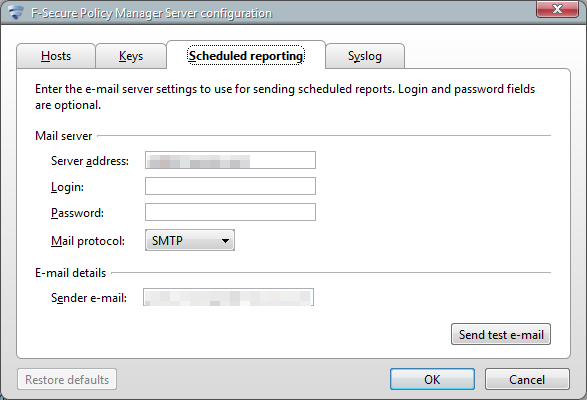
Task: Confirm settings with OK
Action: [432, 379]
